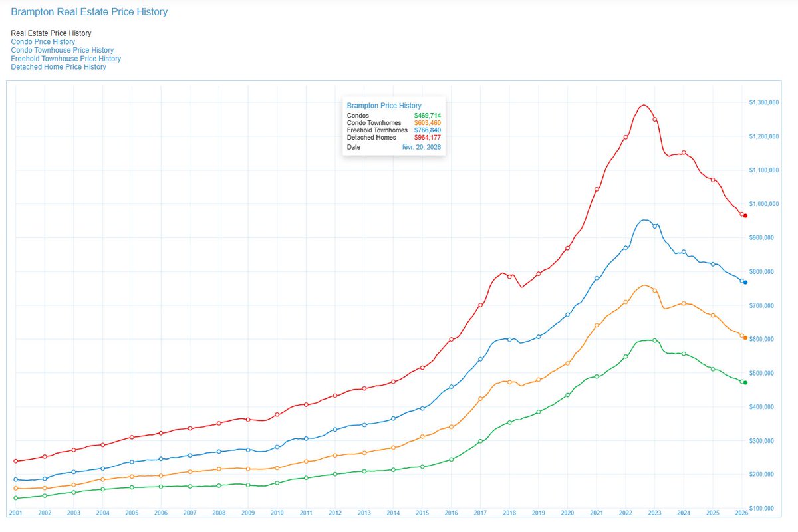Viewport: 798px width, 532px height.
Task: Click the Real Estate Price History black text
Action: (51, 33)
